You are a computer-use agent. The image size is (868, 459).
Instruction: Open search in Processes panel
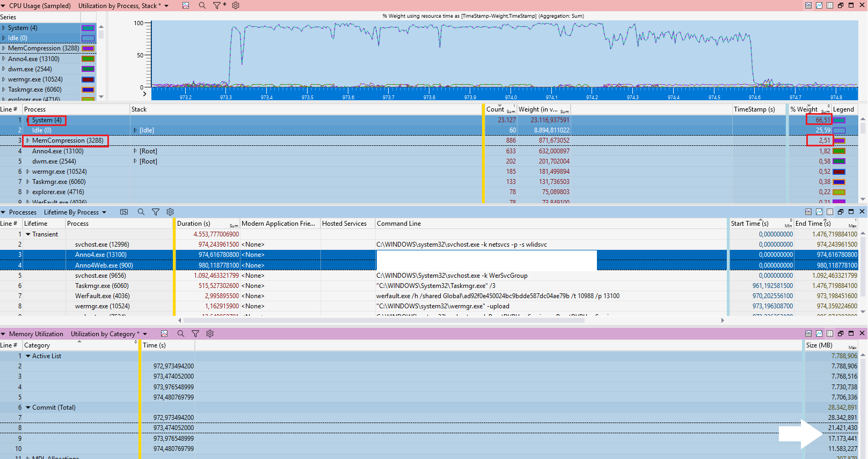point(141,212)
